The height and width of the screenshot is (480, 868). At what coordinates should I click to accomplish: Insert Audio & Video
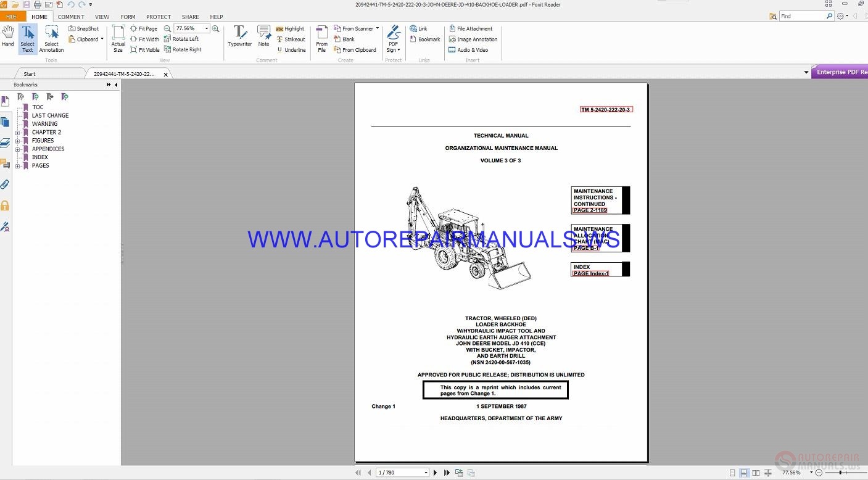click(468, 50)
